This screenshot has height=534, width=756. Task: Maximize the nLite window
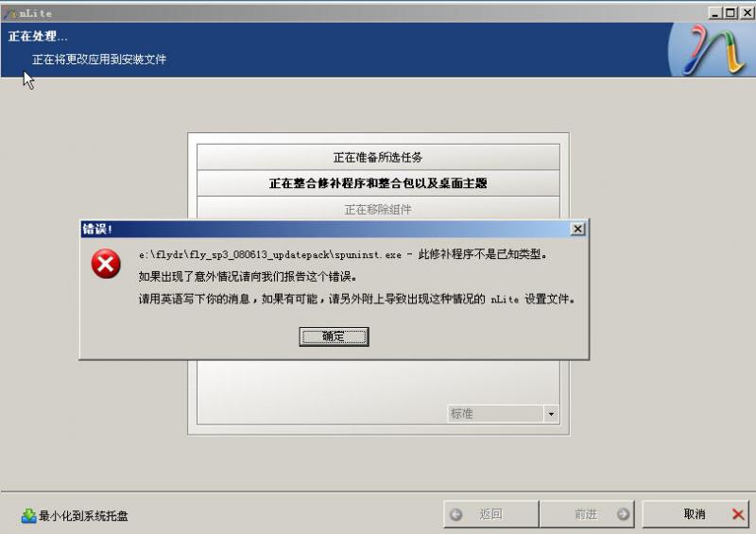tap(730, 13)
